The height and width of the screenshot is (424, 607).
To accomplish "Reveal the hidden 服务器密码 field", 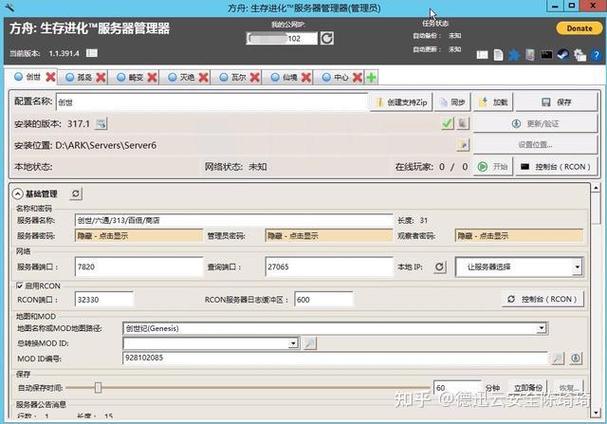I will click(x=139, y=236).
